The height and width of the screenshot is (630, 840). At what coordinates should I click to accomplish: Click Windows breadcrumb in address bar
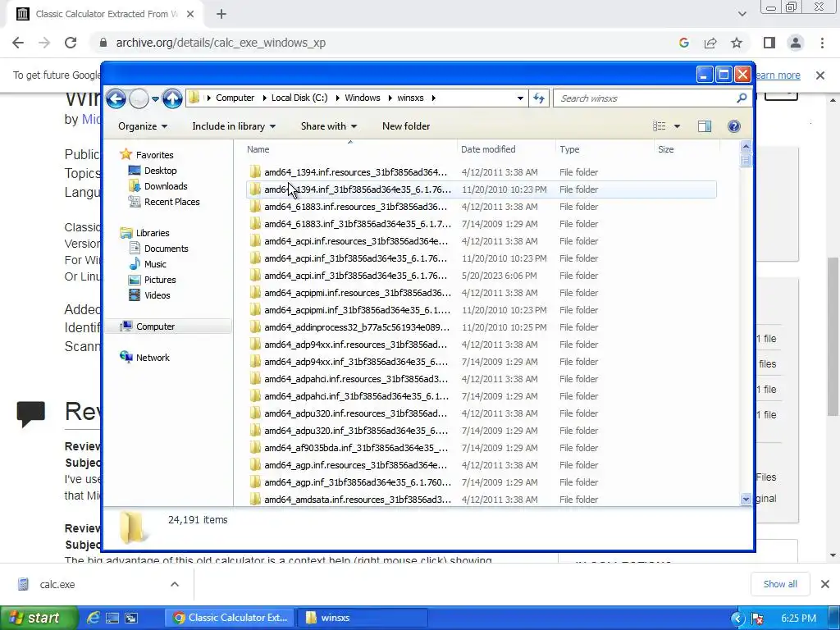pyautogui.click(x=362, y=98)
